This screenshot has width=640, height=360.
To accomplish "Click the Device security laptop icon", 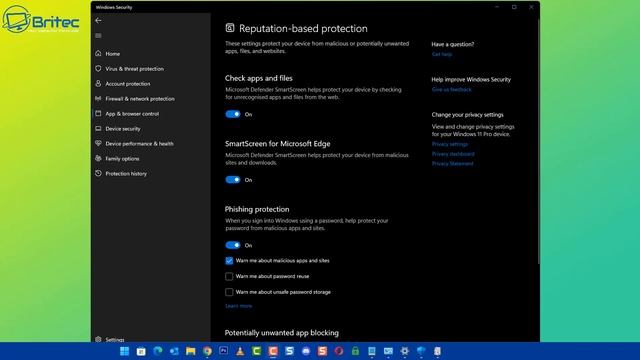I will coord(98,128).
